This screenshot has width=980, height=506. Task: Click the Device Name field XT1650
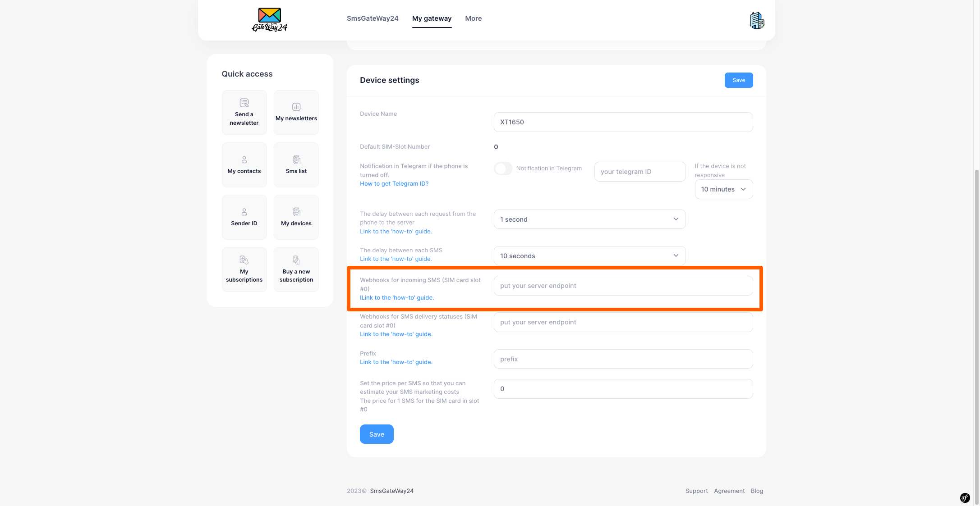point(623,122)
